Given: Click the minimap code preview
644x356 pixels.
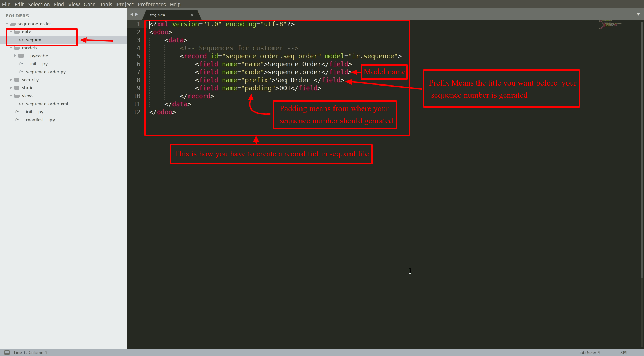Looking at the screenshot, I should tap(610, 24).
